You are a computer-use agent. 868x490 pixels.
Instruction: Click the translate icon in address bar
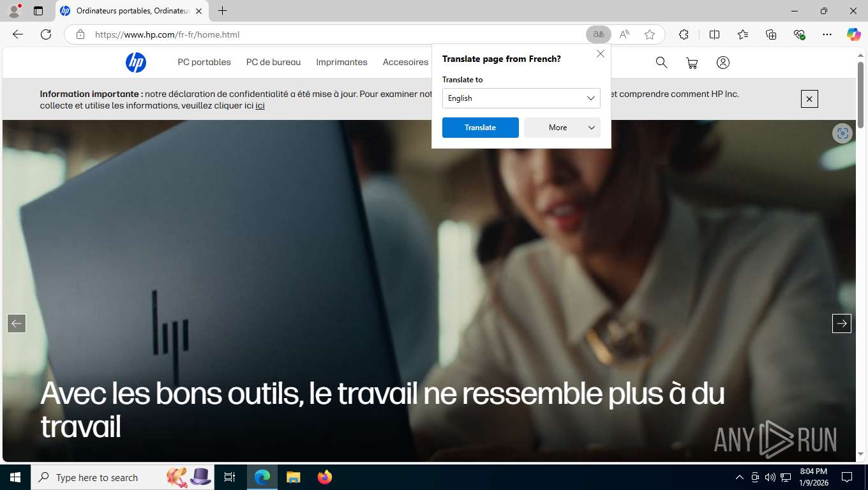click(x=599, y=34)
